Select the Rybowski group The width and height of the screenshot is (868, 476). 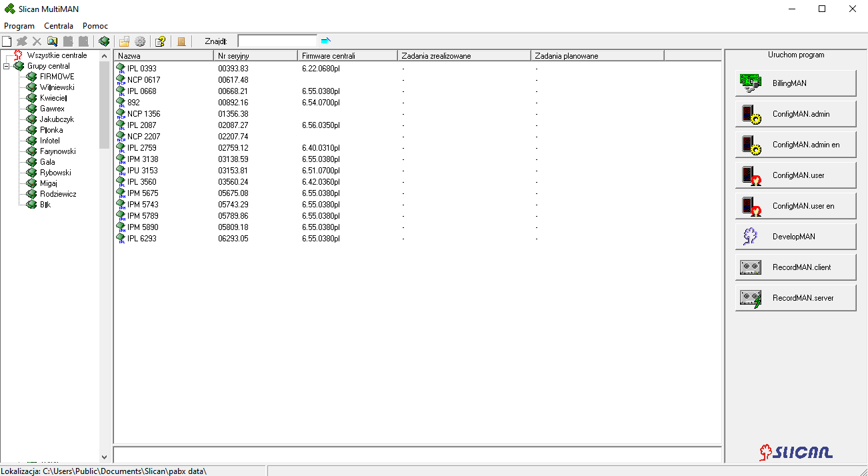tap(55, 173)
